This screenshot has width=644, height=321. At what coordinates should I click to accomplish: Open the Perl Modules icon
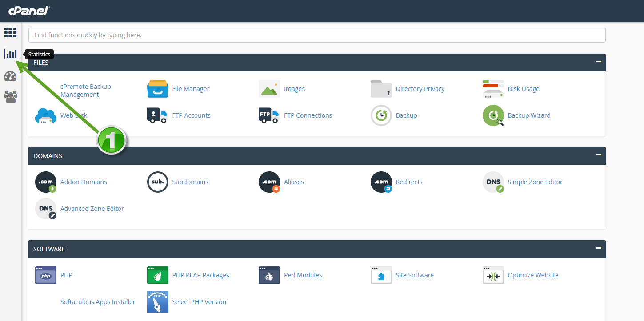coord(269,275)
